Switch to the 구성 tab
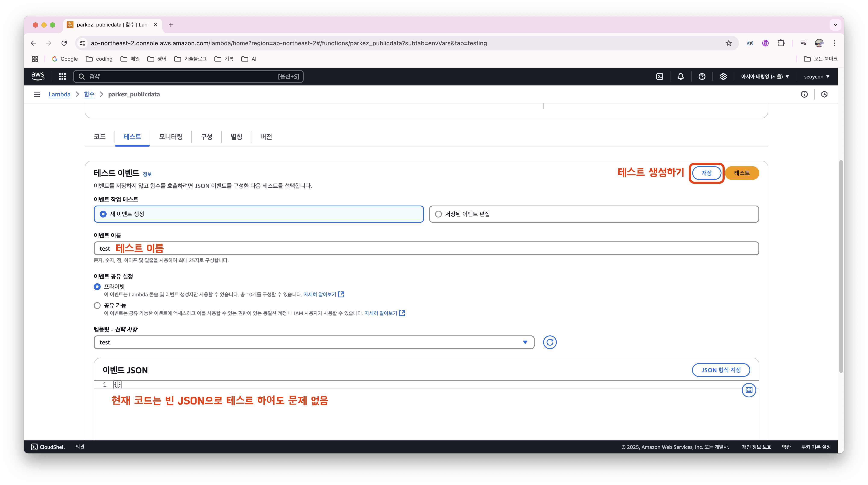 click(207, 137)
